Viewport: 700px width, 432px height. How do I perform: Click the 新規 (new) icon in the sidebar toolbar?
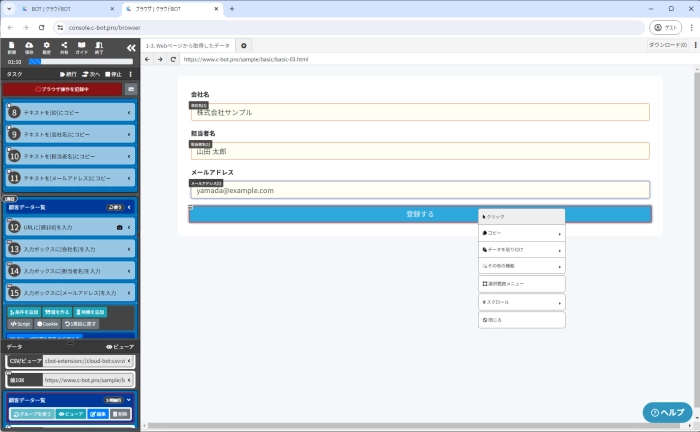[12, 47]
